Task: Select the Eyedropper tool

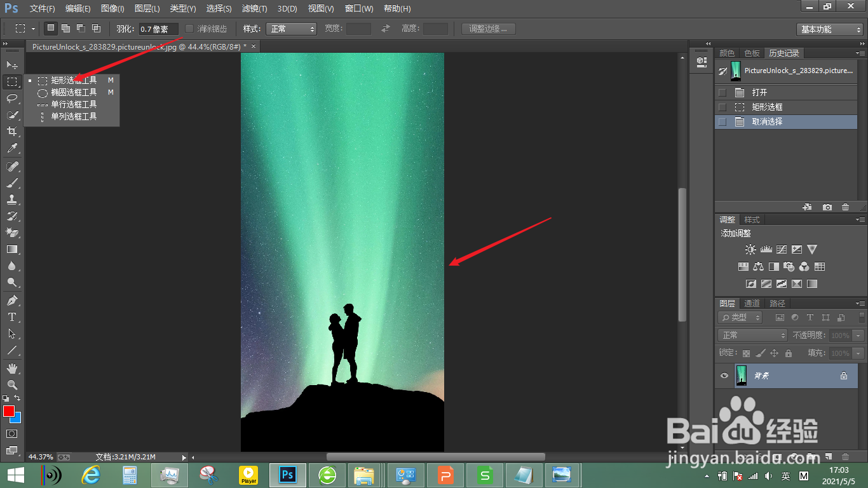Action: 12,149
